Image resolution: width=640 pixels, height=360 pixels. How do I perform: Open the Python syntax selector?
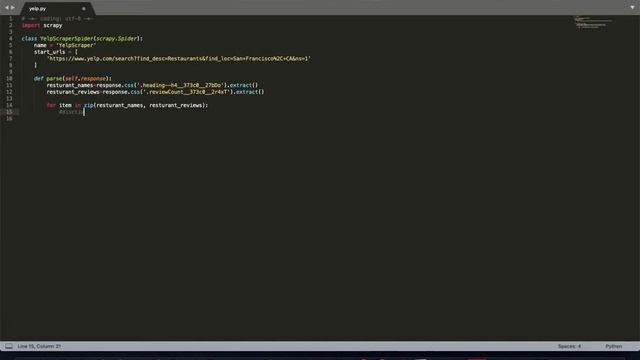tap(613, 346)
